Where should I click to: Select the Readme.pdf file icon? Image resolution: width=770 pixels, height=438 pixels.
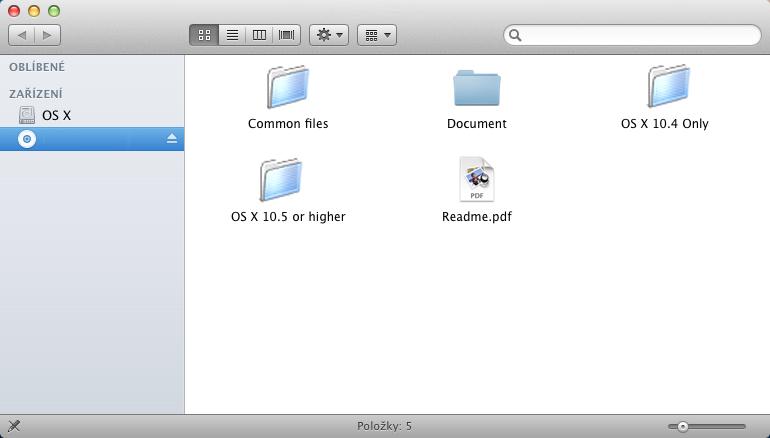[x=477, y=179]
